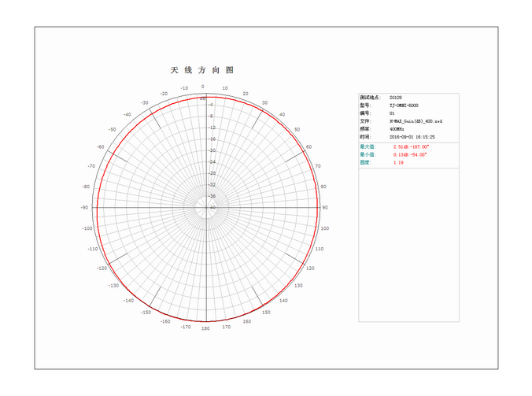Select the 0 degree label at top
Viewport: 532px width, 396px height.
click(203, 87)
